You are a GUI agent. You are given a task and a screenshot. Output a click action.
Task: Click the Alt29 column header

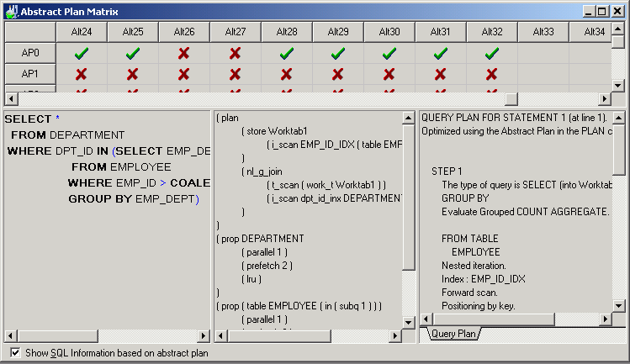(338, 32)
